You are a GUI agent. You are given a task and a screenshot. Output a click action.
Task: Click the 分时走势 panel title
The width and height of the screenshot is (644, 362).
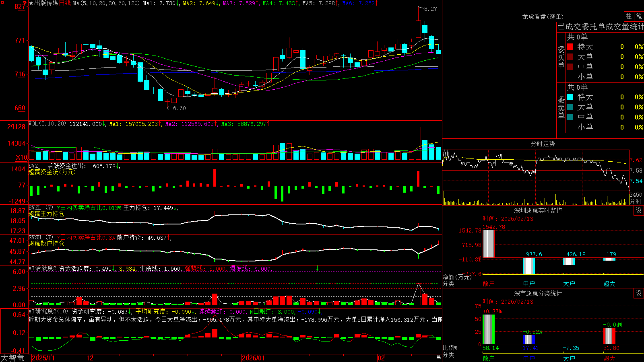(543, 144)
